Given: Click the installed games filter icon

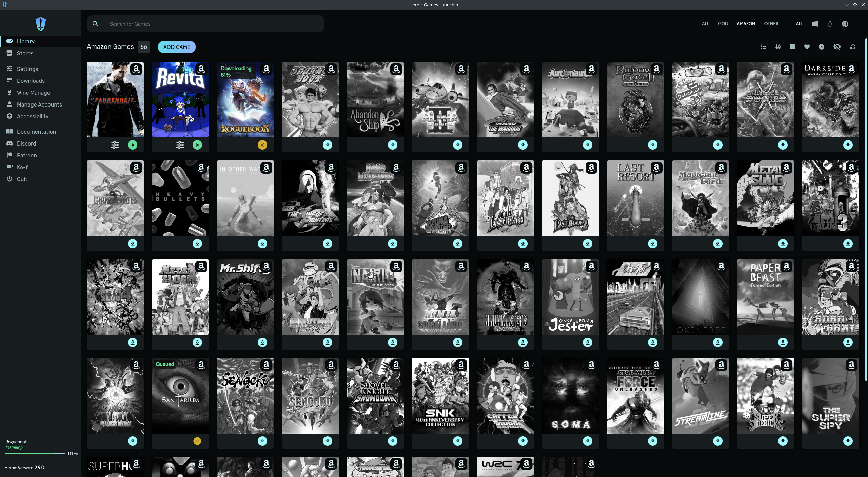Looking at the screenshot, I should point(792,46).
